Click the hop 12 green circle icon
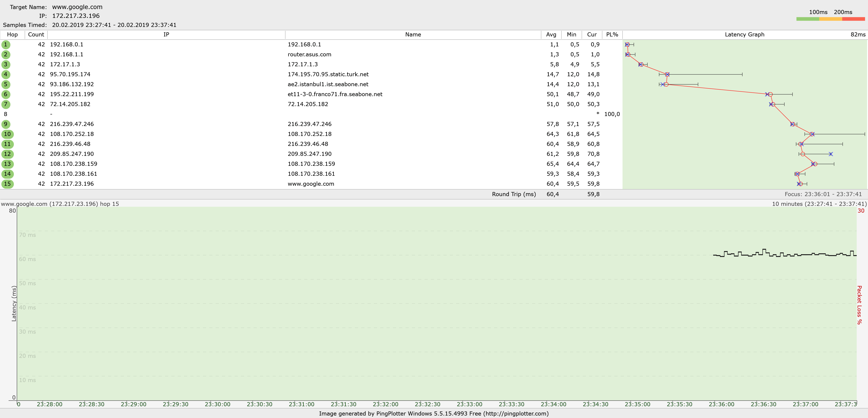This screenshot has height=418, width=868. [x=7, y=154]
